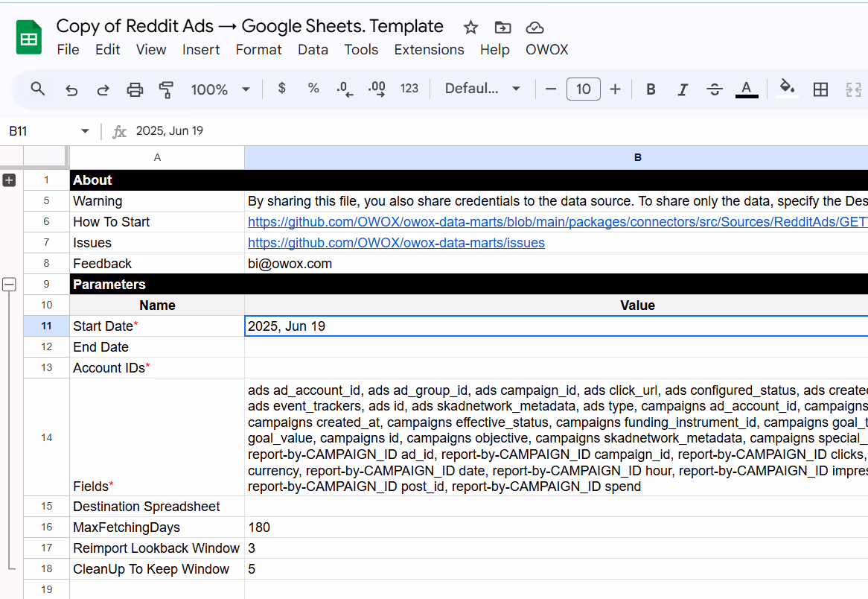Apply currency format
The image size is (868, 599).
[281, 89]
